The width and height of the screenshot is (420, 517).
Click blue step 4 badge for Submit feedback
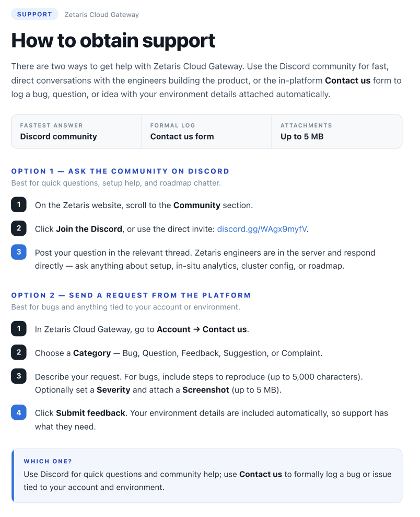[19, 412]
